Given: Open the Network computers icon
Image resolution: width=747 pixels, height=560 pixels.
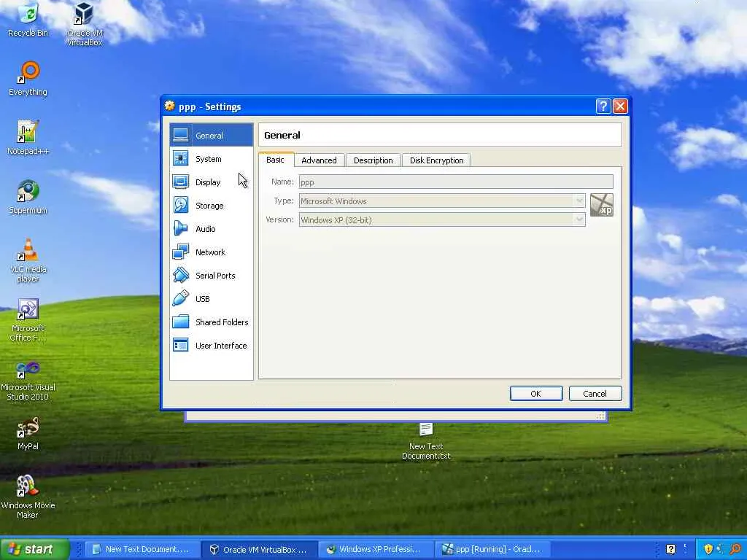Looking at the screenshot, I should 181,252.
